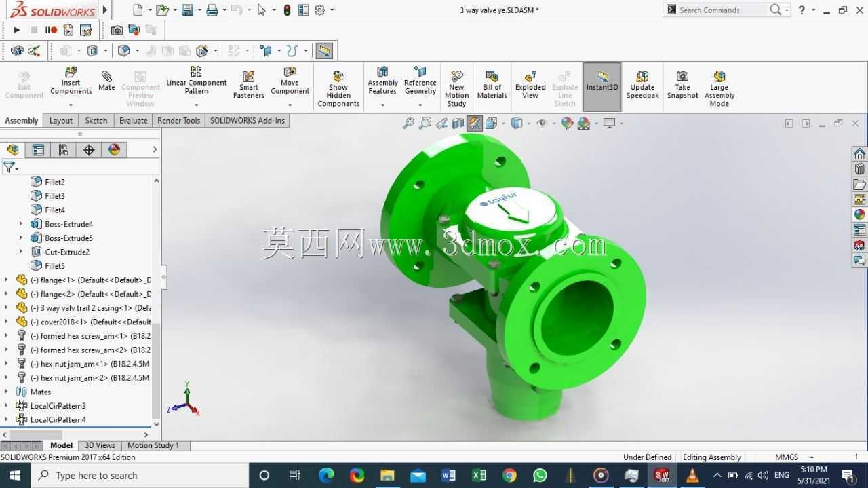
Task: Switch to the Sketch tab
Action: pyautogui.click(x=96, y=121)
